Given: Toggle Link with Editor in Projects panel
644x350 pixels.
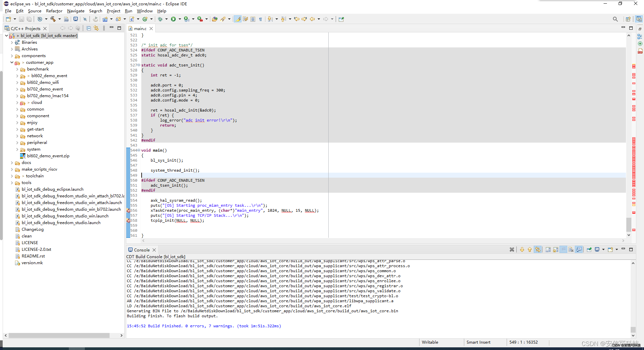Looking at the screenshot, I should (96, 28).
